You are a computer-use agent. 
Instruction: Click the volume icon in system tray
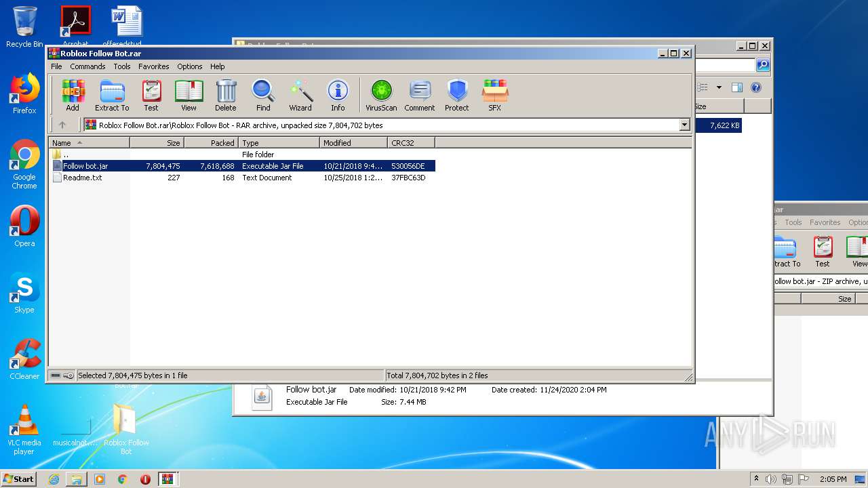(771, 479)
